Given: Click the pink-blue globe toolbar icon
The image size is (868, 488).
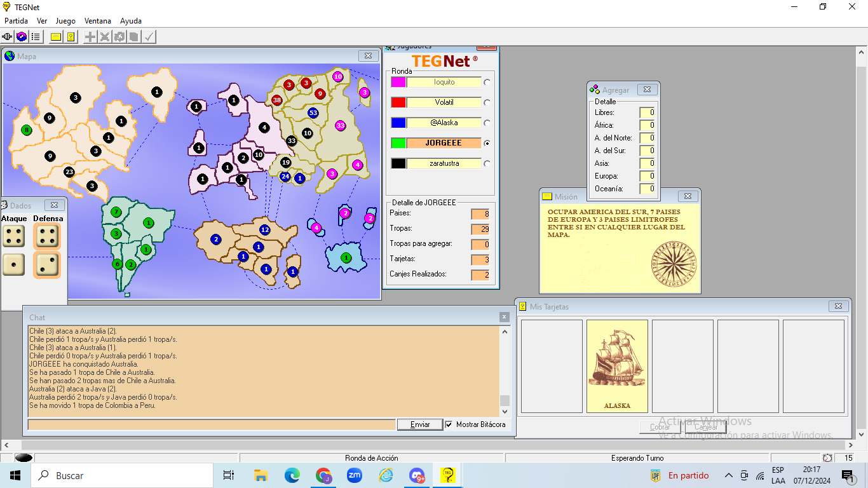Looking at the screenshot, I should point(22,37).
